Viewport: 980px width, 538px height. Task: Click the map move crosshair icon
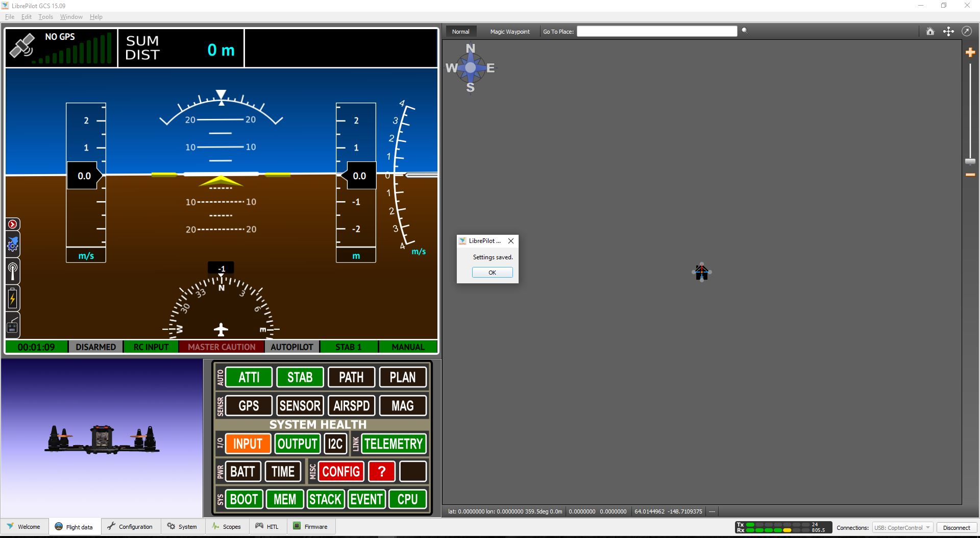(948, 31)
